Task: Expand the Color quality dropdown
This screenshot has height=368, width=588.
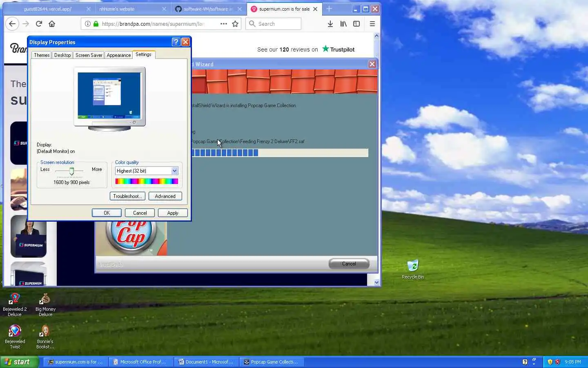Action: (174, 171)
